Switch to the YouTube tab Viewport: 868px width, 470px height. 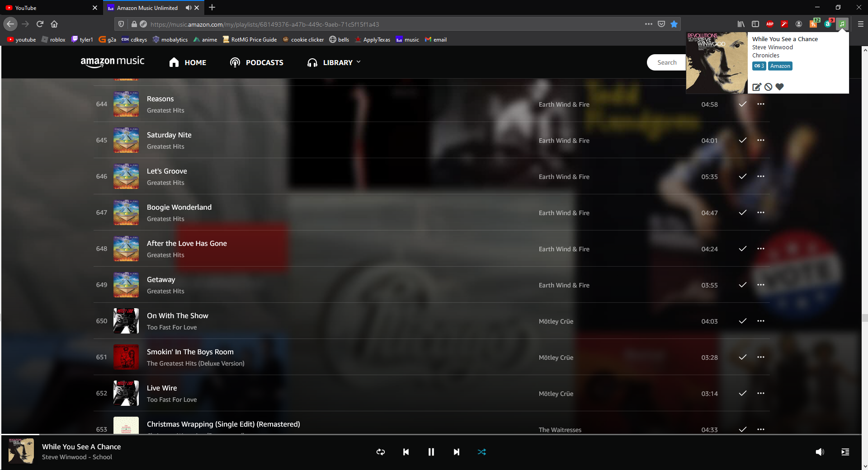(x=51, y=8)
